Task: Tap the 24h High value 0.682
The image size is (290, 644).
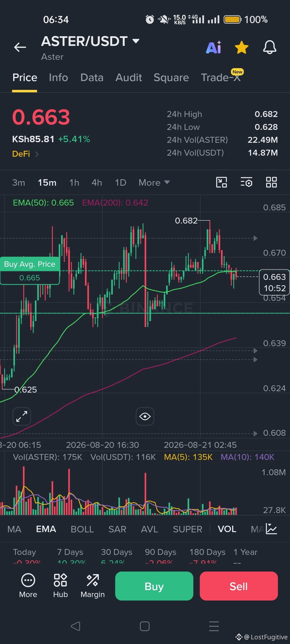Action: click(266, 114)
